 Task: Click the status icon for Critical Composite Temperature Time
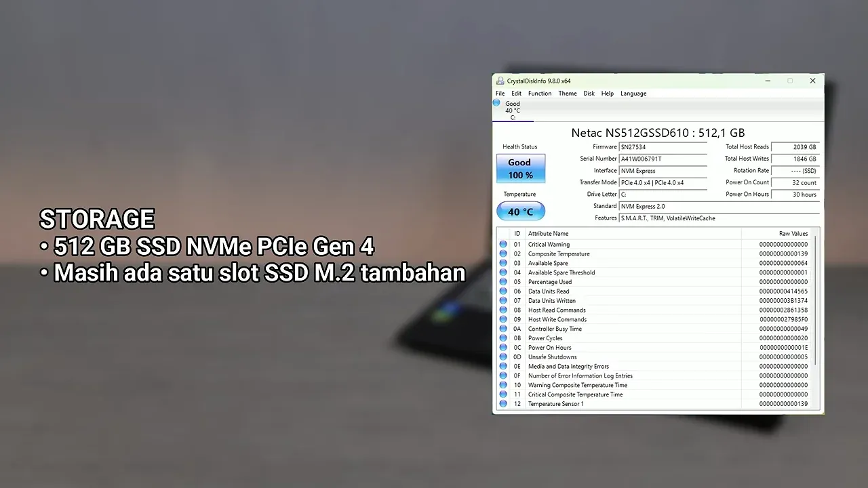coord(503,394)
